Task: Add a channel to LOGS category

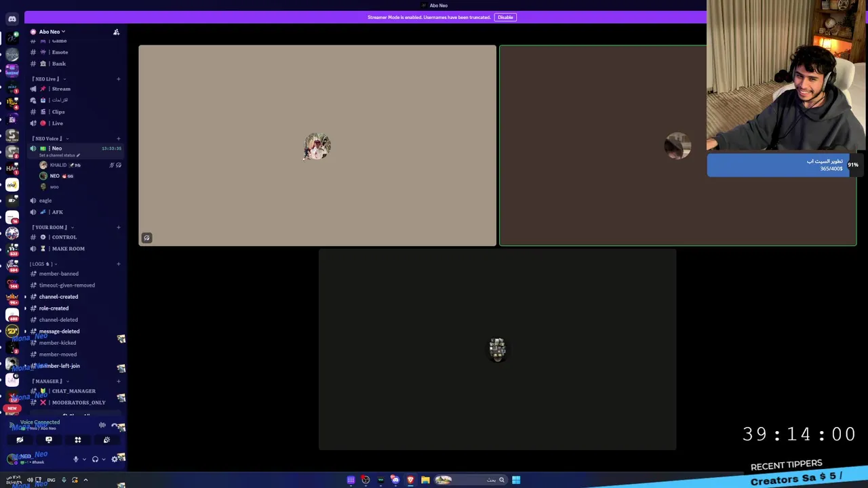Action: (119, 264)
